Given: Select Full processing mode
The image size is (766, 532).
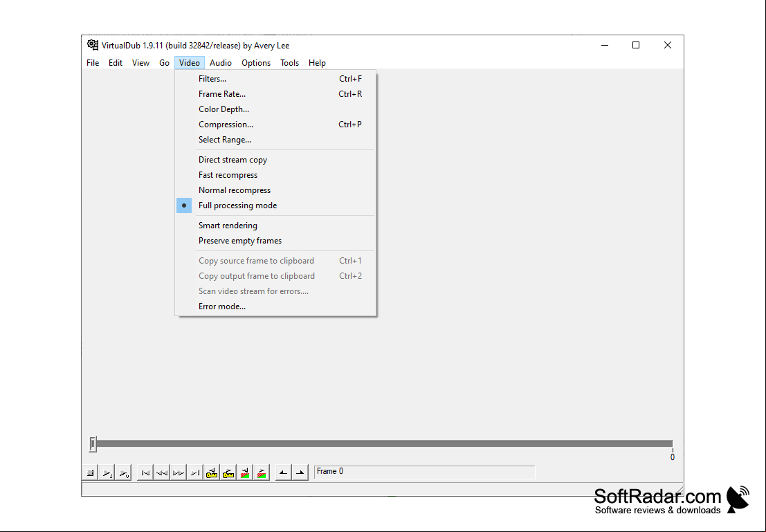Looking at the screenshot, I should pos(275,205).
